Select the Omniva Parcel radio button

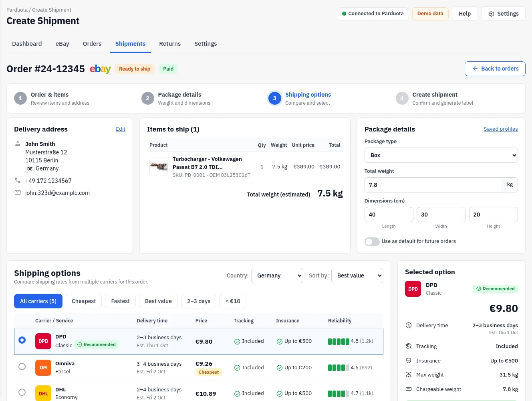click(22, 367)
